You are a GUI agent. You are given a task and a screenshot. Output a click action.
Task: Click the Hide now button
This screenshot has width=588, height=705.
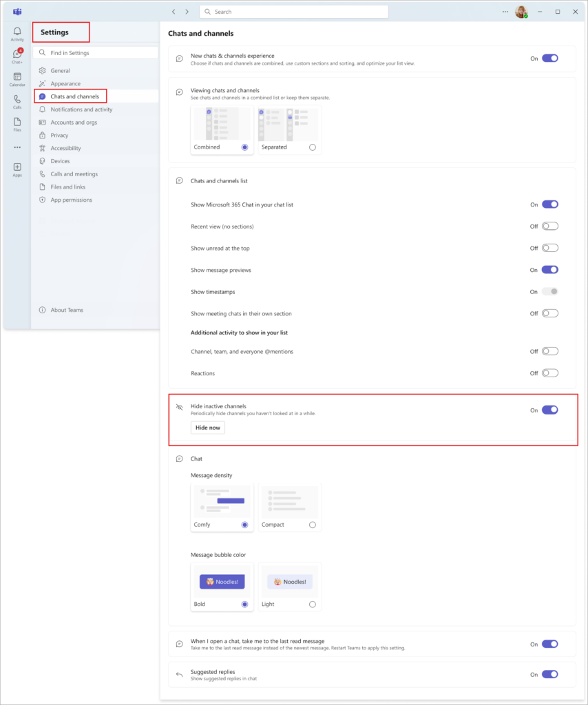pyautogui.click(x=208, y=428)
